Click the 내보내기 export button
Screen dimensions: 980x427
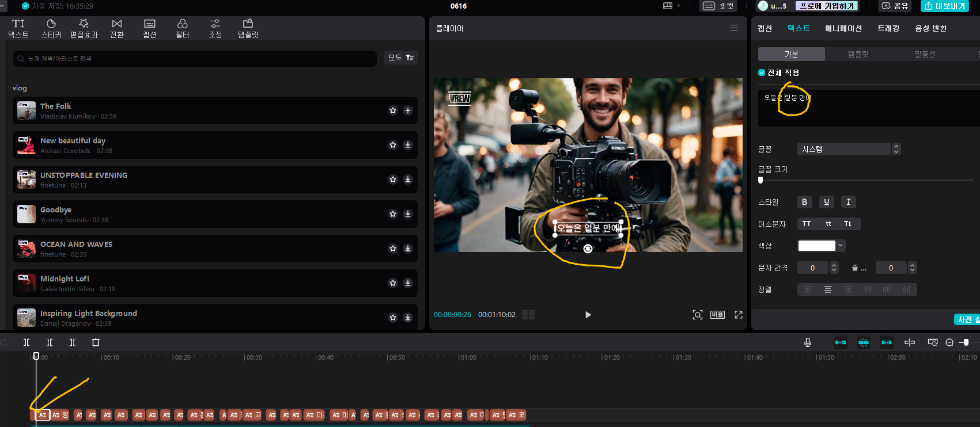pyautogui.click(x=944, y=6)
